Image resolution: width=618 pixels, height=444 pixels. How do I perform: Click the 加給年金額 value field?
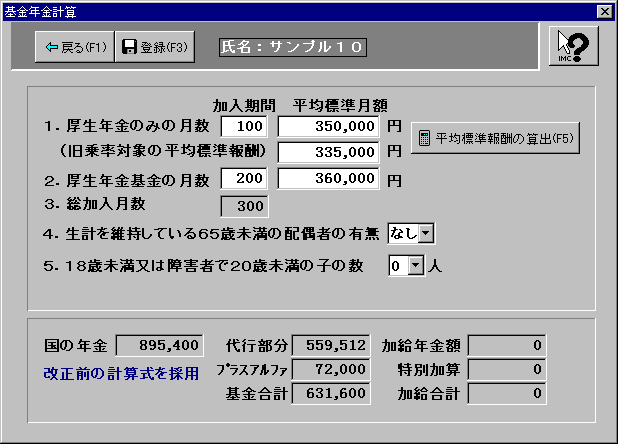[x=507, y=346]
